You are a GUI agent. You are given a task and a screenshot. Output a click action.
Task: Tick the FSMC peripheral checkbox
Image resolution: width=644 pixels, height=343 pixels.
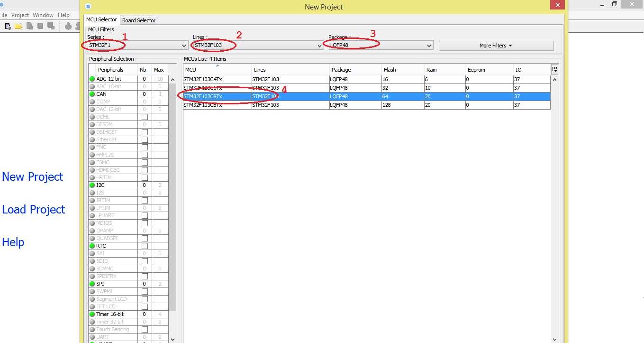tap(145, 162)
